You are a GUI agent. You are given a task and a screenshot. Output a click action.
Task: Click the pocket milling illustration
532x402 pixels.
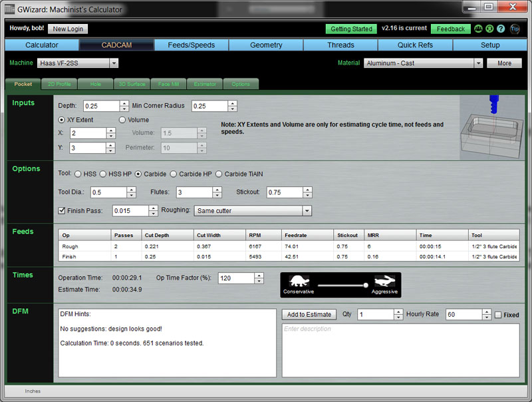(492, 128)
